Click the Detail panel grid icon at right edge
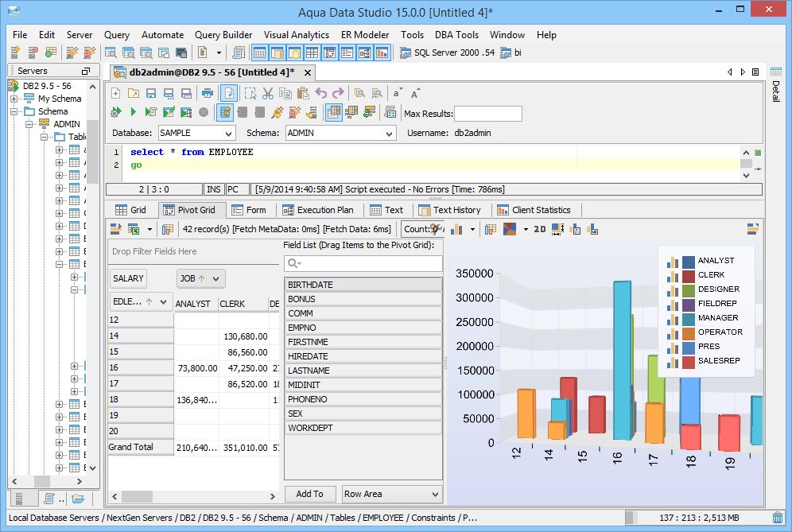The image size is (792, 532). coord(776,72)
